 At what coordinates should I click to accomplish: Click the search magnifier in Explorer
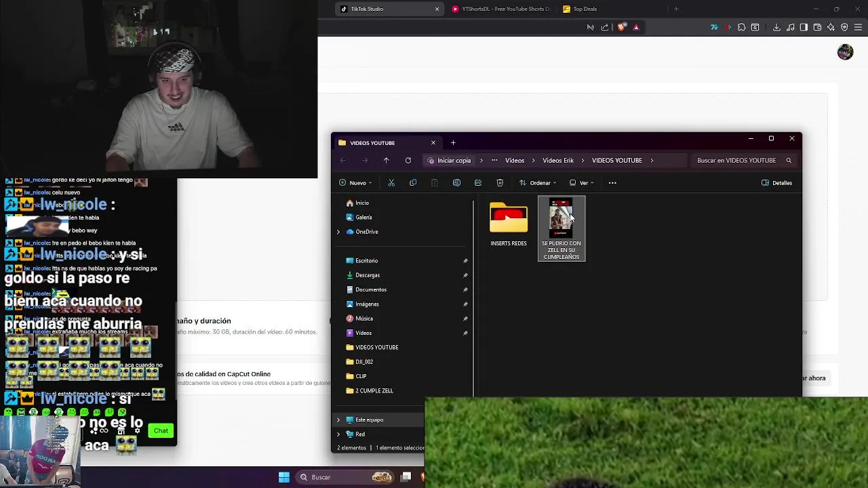click(x=789, y=161)
